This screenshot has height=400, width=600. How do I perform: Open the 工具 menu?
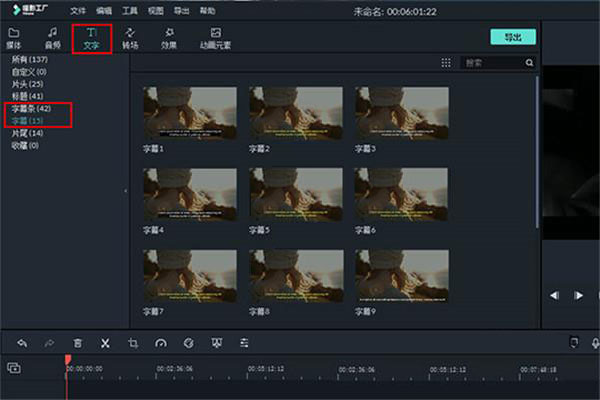(130, 11)
